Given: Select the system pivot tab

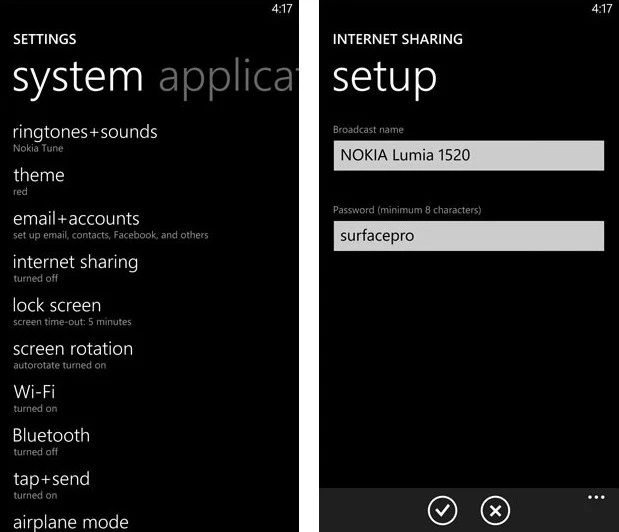Looking at the screenshot, I should coord(78,78).
